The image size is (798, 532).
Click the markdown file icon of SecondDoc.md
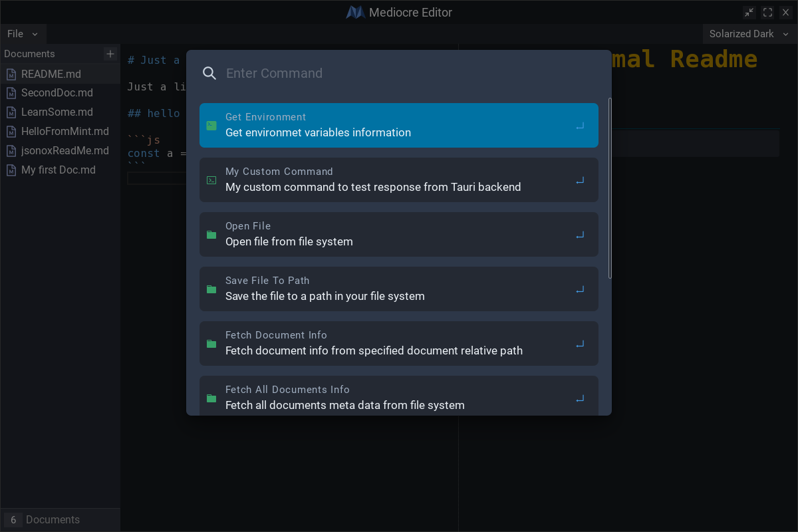coord(11,93)
